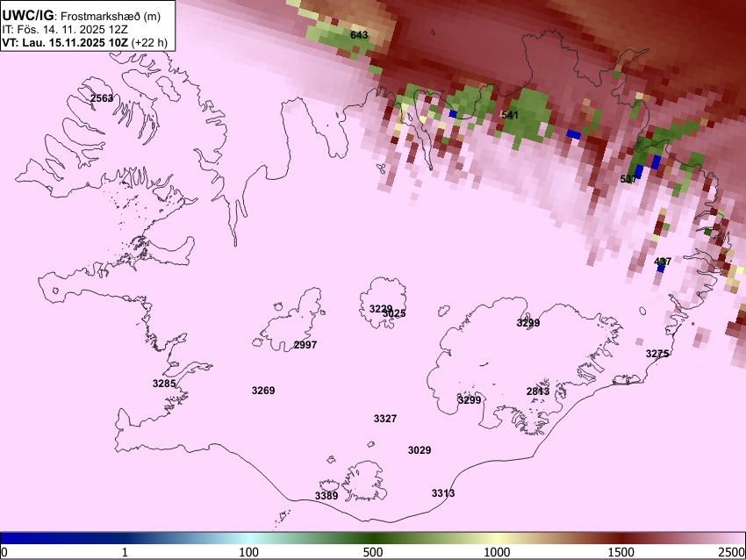Click the color scale label '0'
The image size is (746, 560).
pyautogui.click(x=4, y=552)
